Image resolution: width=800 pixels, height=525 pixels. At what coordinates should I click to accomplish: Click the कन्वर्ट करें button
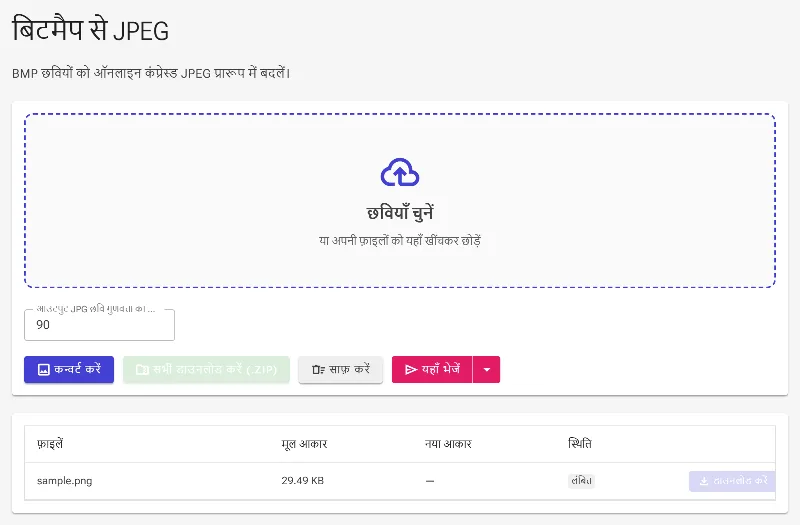(69, 369)
